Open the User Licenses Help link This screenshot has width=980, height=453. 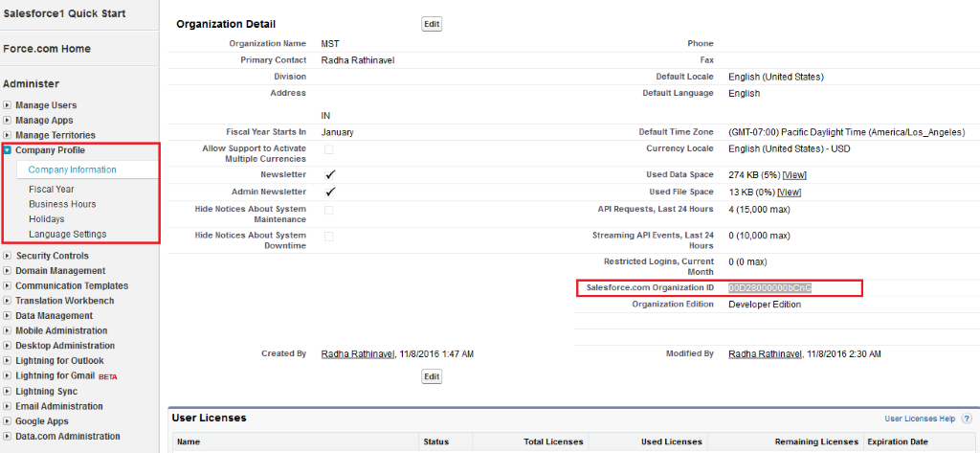[920, 419]
